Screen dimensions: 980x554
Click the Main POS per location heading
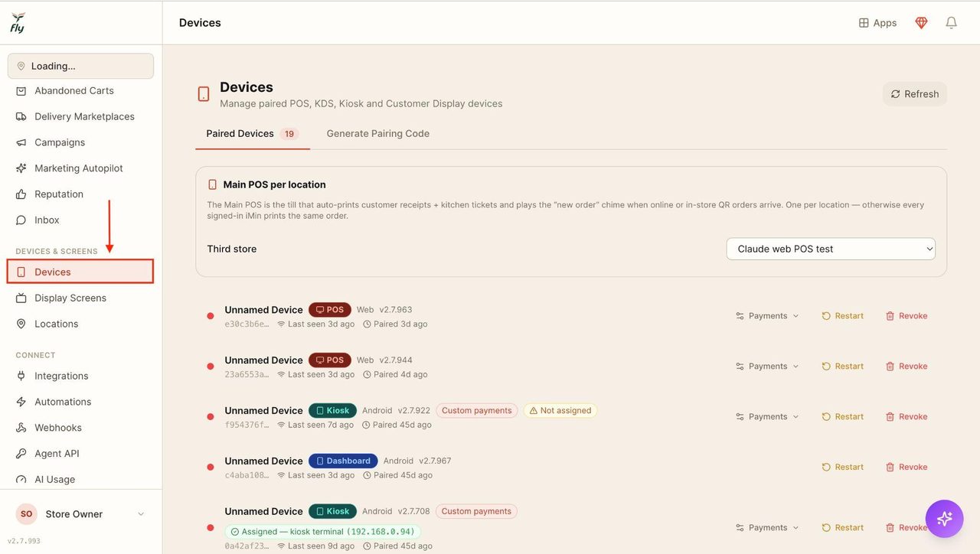pos(274,184)
